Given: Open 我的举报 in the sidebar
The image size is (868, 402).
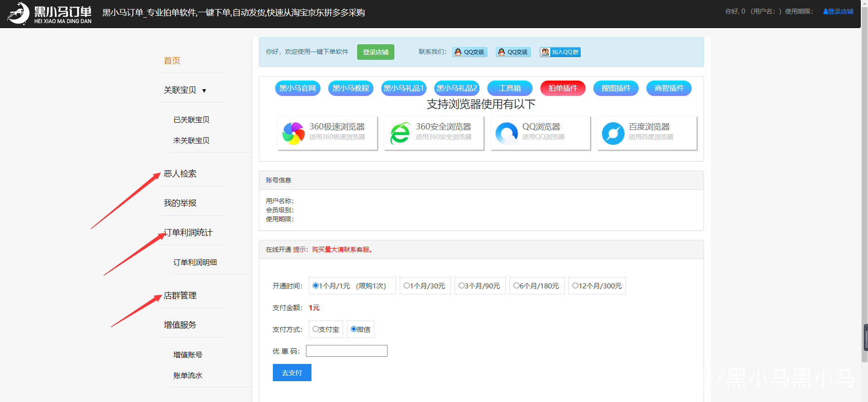Looking at the screenshot, I should [180, 203].
